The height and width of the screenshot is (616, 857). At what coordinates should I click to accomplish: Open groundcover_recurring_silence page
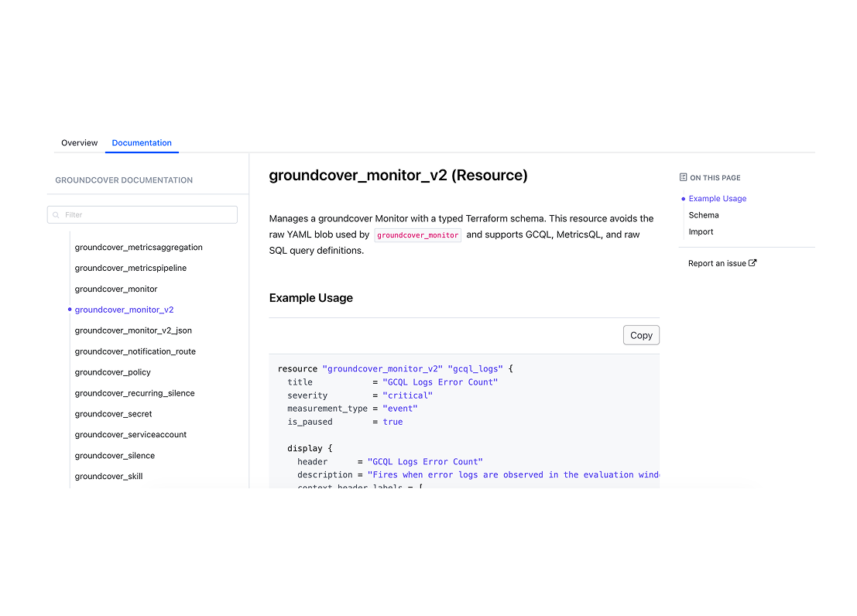click(135, 393)
